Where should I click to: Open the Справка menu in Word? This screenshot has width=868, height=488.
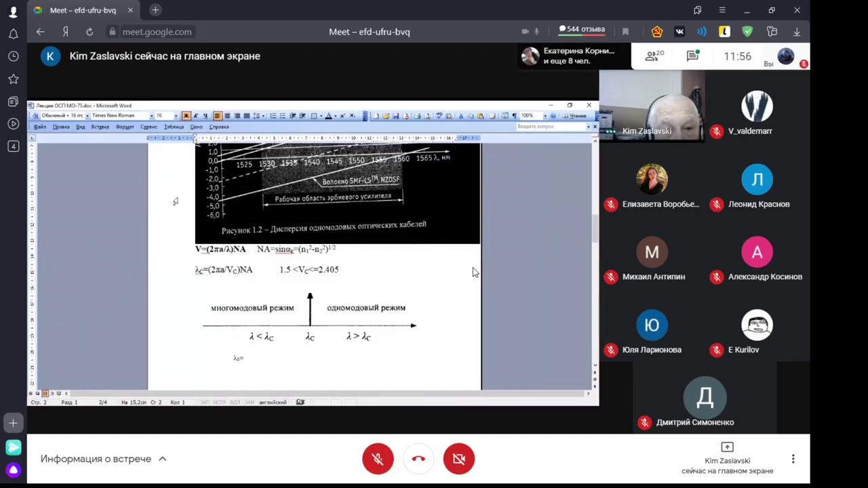point(219,127)
